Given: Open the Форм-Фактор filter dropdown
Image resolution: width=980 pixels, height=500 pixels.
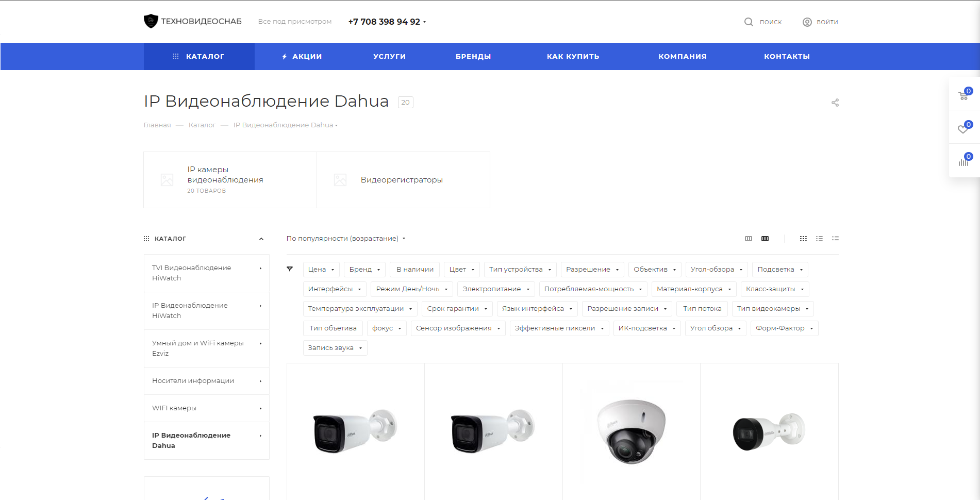Looking at the screenshot, I should 785,328.
